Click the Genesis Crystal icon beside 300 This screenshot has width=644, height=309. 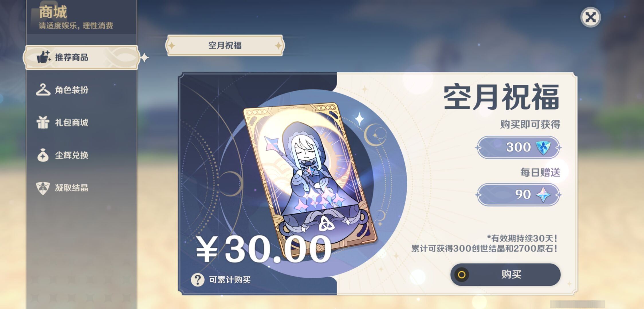click(543, 148)
